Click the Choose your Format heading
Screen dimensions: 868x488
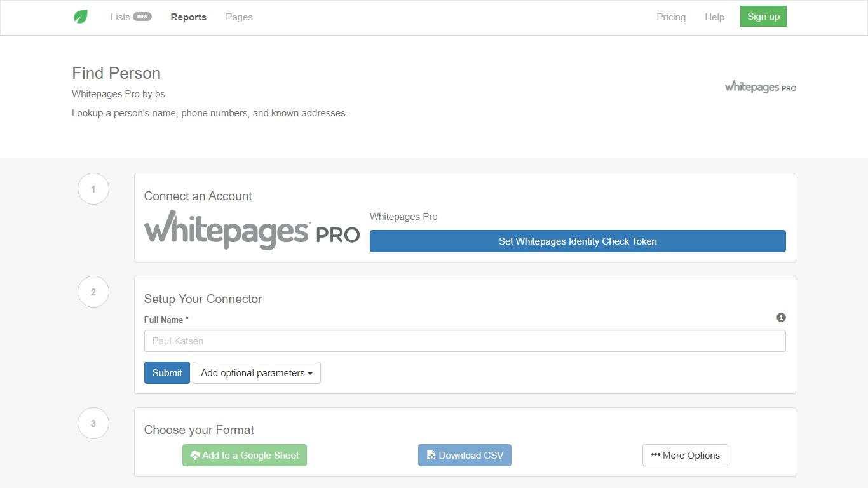click(200, 430)
